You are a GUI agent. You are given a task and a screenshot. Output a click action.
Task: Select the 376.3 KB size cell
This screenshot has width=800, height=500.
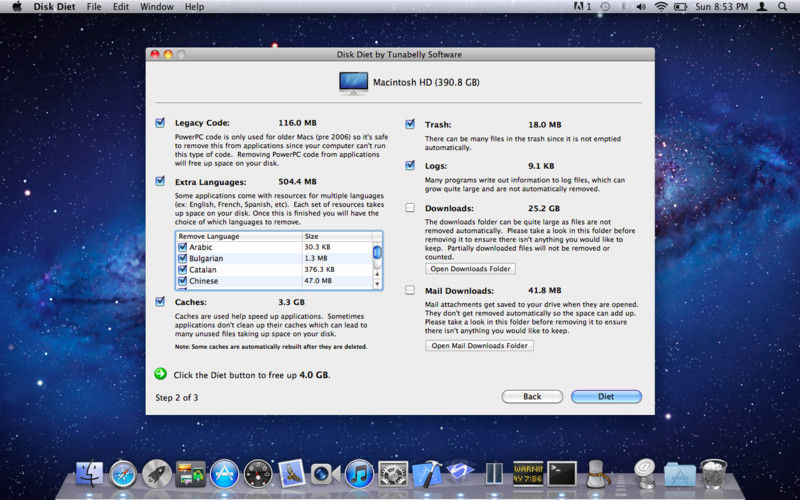tap(319, 269)
